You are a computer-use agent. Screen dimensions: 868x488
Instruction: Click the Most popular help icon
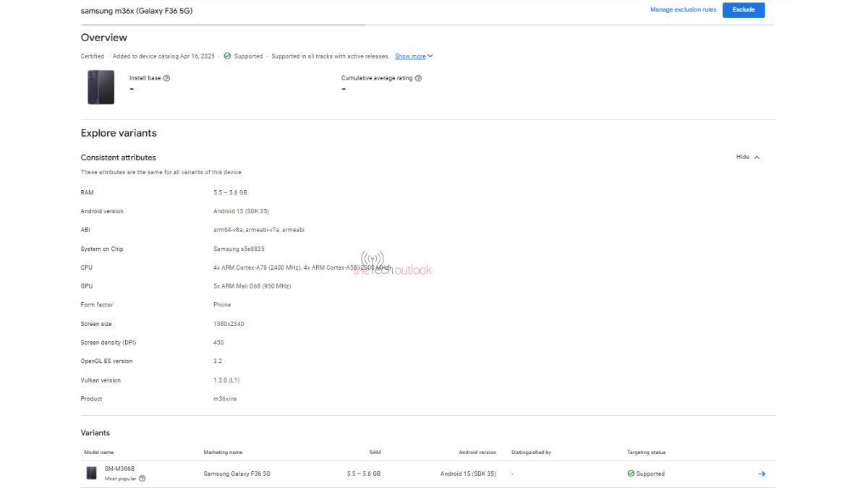click(142, 479)
